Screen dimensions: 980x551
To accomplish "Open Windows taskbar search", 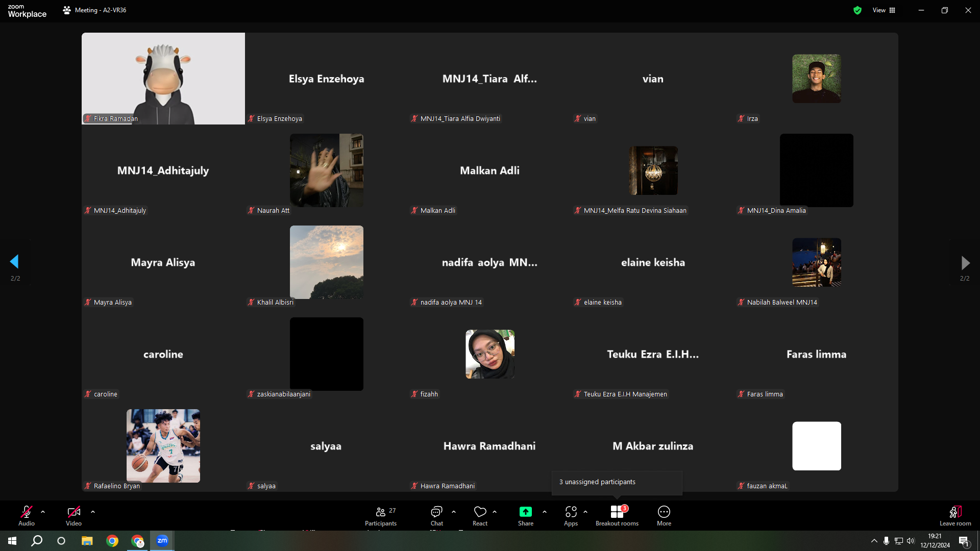I will pos(37,541).
